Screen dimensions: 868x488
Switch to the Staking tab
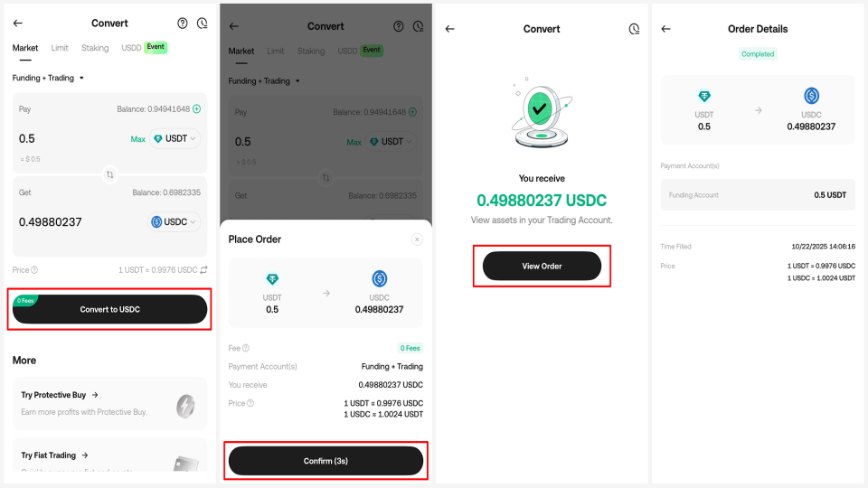[95, 48]
